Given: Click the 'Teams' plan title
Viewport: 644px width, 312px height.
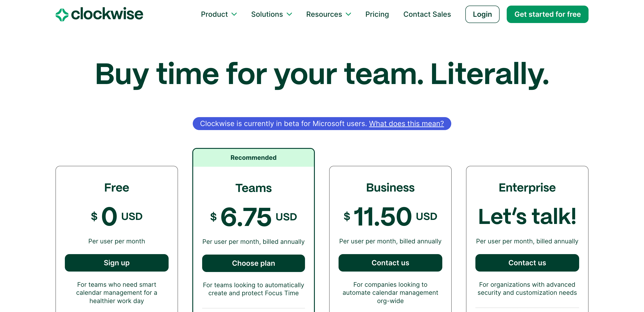Looking at the screenshot, I should (x=254, y=188).
